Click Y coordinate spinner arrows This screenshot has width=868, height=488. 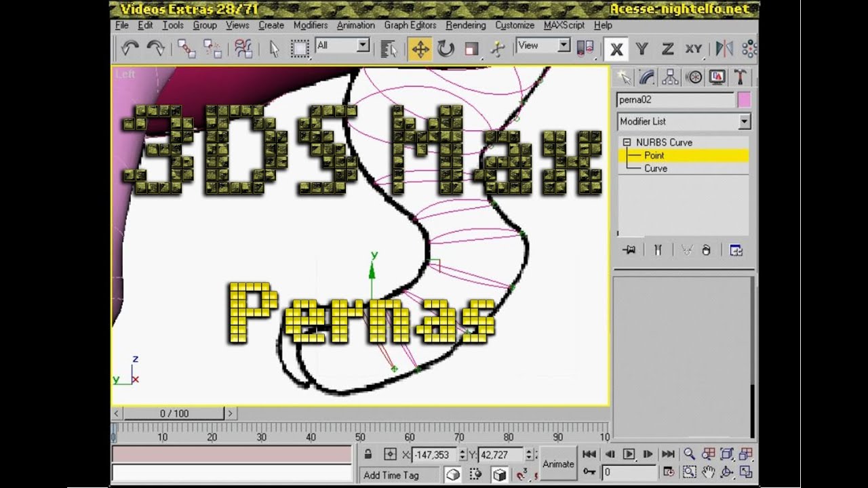pos(529,455)
